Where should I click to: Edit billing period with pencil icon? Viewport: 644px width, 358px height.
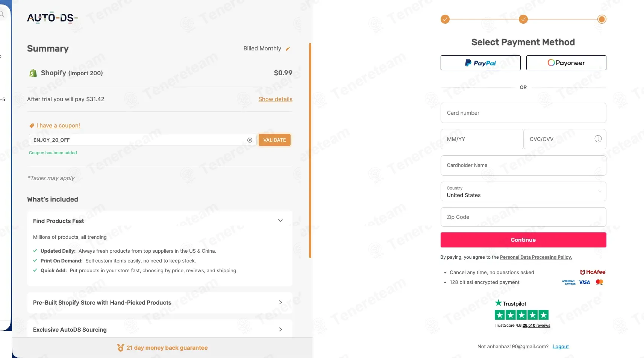pyautogui.click(x=288, y=49)
